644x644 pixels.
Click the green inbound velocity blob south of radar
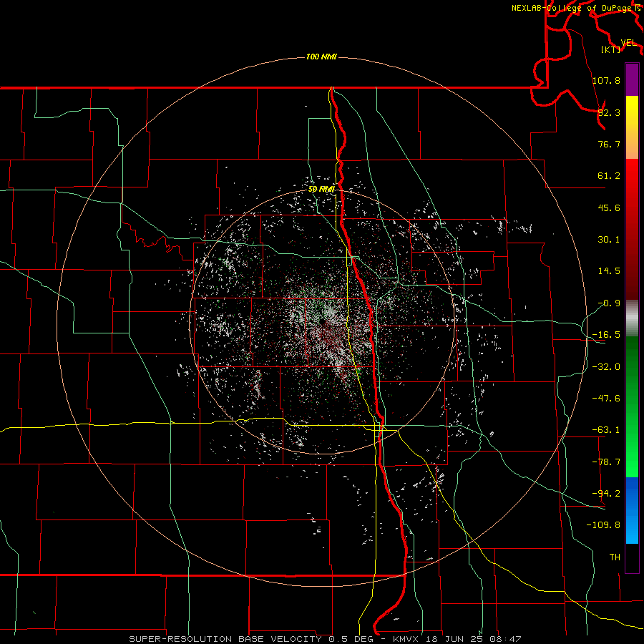358,371
